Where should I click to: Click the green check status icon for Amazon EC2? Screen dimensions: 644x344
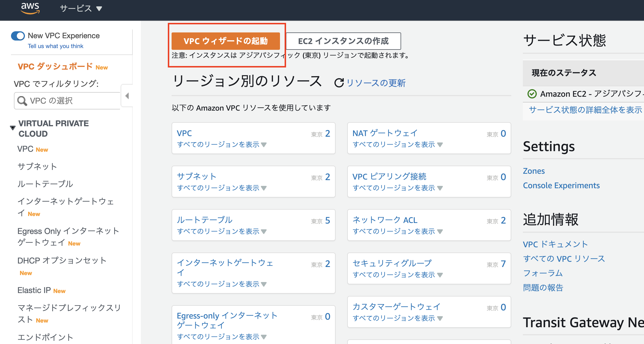coord(532,94)
